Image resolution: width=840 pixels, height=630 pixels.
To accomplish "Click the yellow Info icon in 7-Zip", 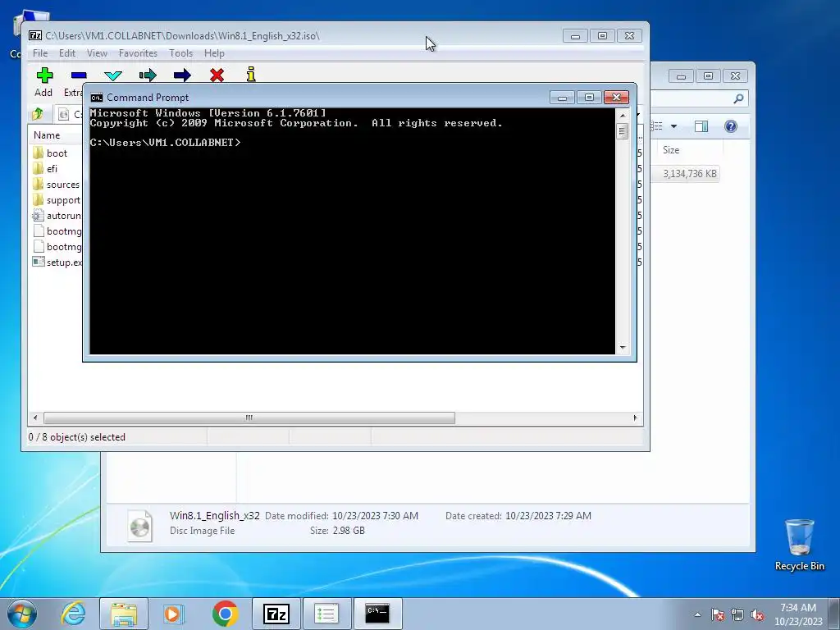I will pos(251,75).
